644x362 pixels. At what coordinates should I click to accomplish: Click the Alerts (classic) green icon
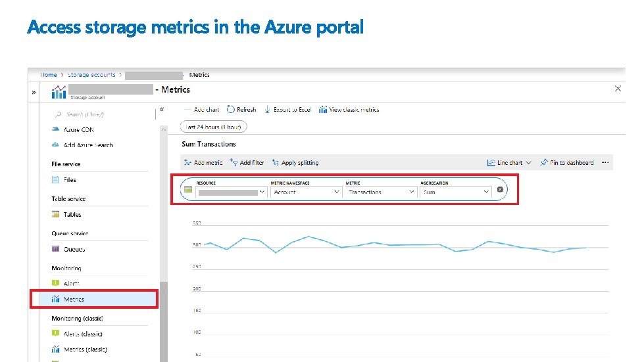pyautogui.click(x=55, y=333)
